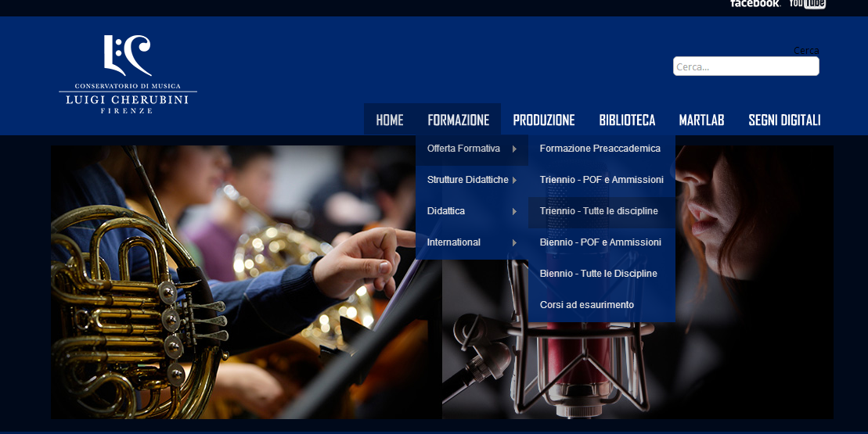
Task: Select the MARTLAB menu item
Action: point(701,120)
